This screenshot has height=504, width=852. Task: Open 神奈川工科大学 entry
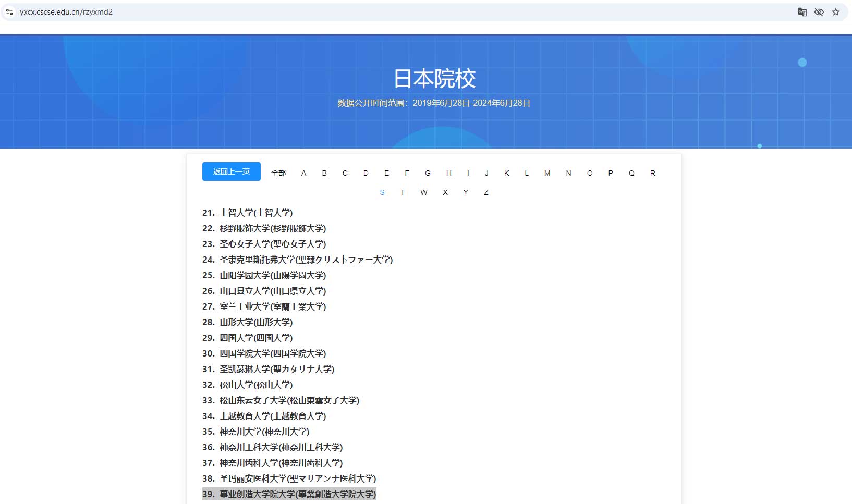[281, 447]
